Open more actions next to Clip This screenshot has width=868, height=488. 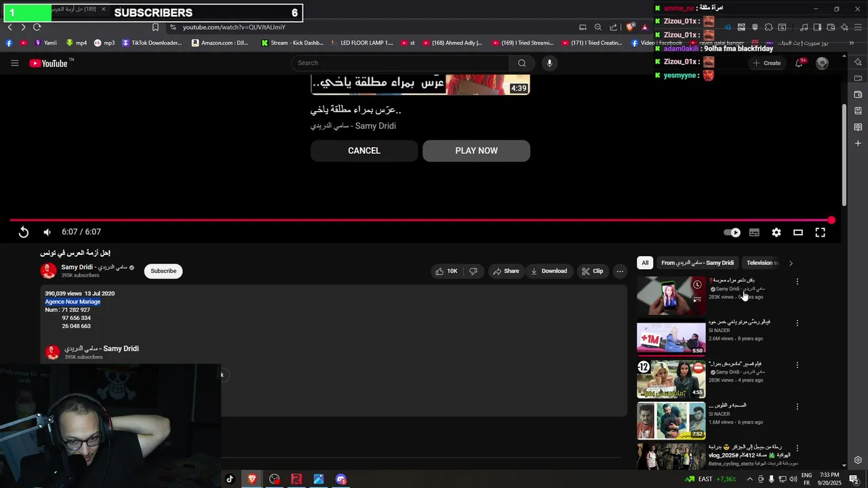coord(620,271)
